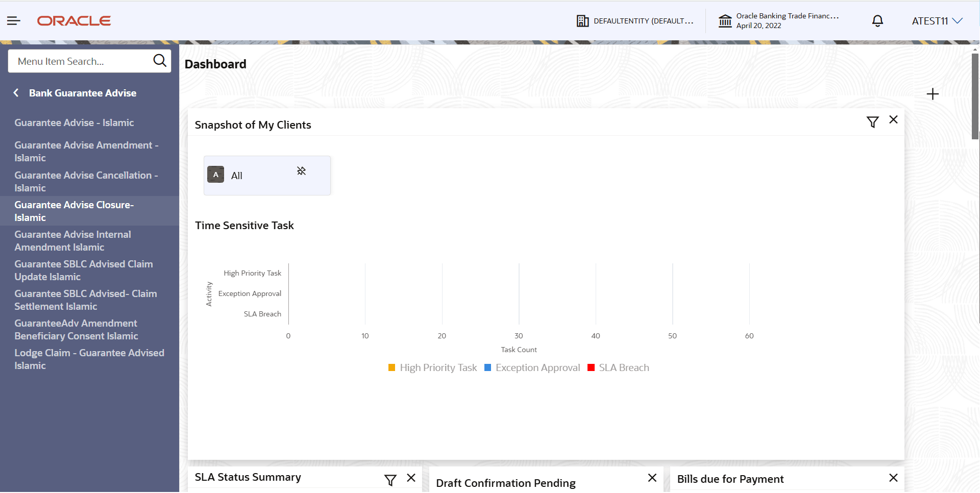Open Lodge Claim - Guarantee Advised Islamic
This screenshot has height=493, width=980.
(89, 359)
